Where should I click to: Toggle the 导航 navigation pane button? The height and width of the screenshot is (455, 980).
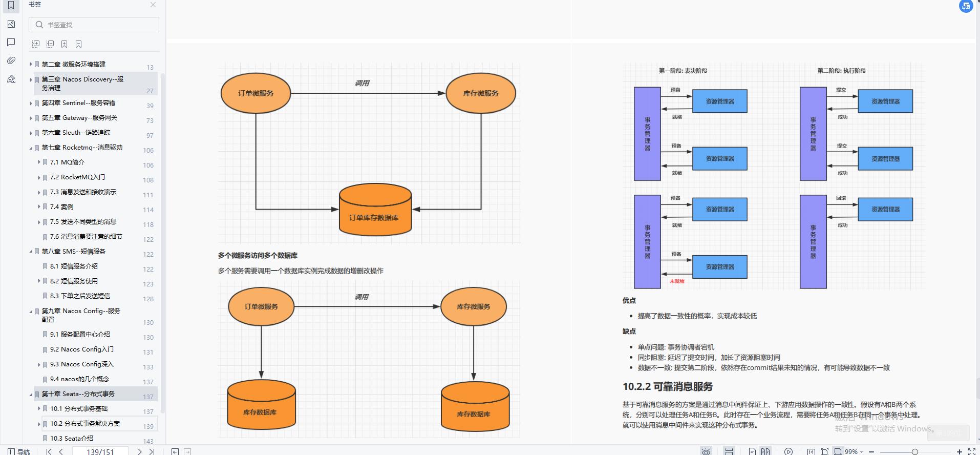tap(19, 451)
